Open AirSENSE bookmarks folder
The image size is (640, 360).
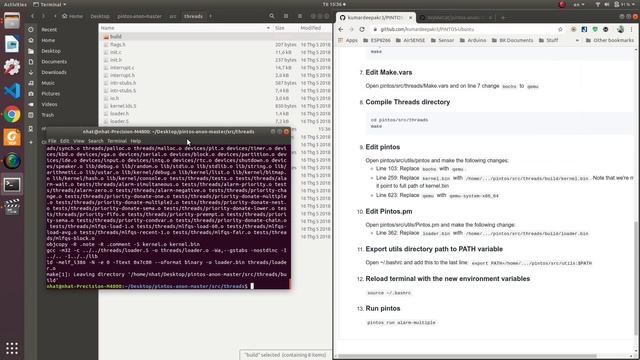pyautogui.click(x=410, y=40)
